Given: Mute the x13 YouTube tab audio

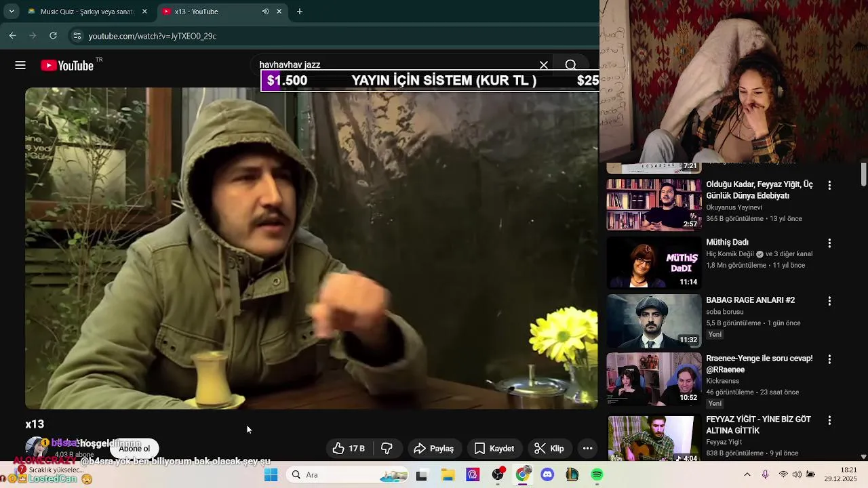Looking at the screenshot, I should (265, 12).
